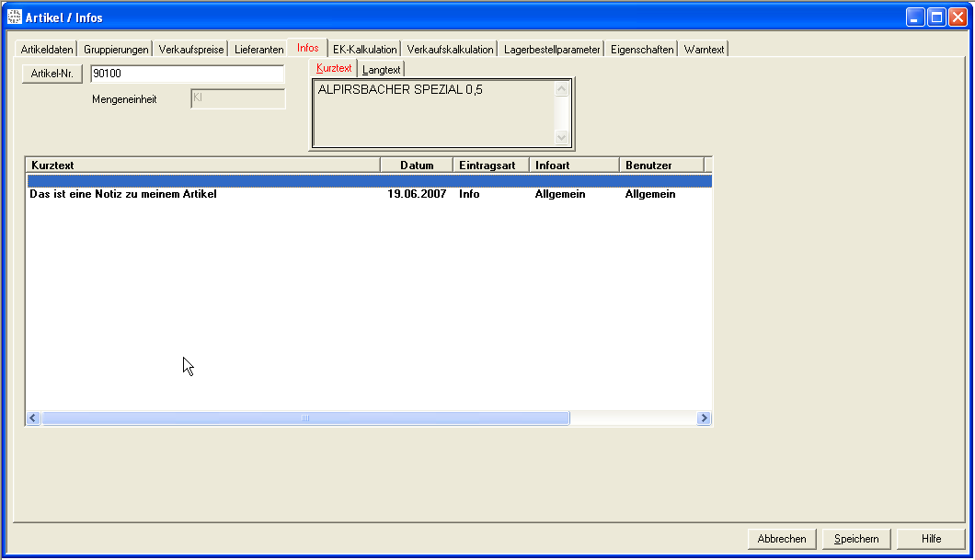This screenshot has height=560, width=975.
Task: Switch to the Langtext sub-tab
Action: tap(381, 70)
